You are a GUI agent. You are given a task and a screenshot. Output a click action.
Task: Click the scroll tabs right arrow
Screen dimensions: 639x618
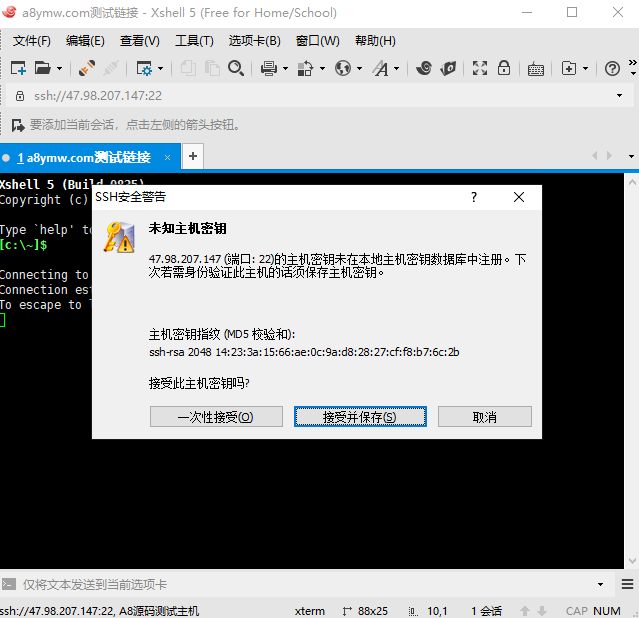(x=609, y=155)
